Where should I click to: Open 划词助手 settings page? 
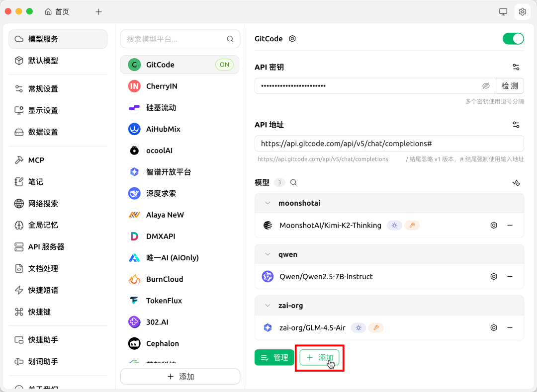click(58, 362)
